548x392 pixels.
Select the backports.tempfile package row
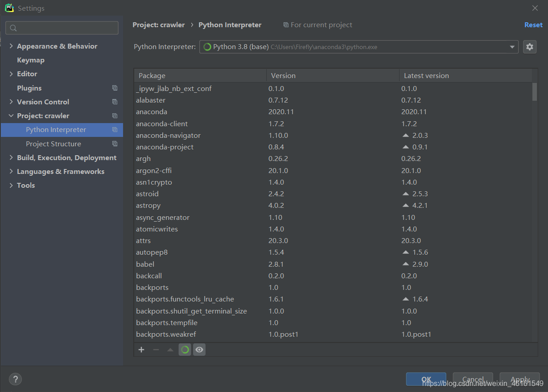(x=333, y=322)
